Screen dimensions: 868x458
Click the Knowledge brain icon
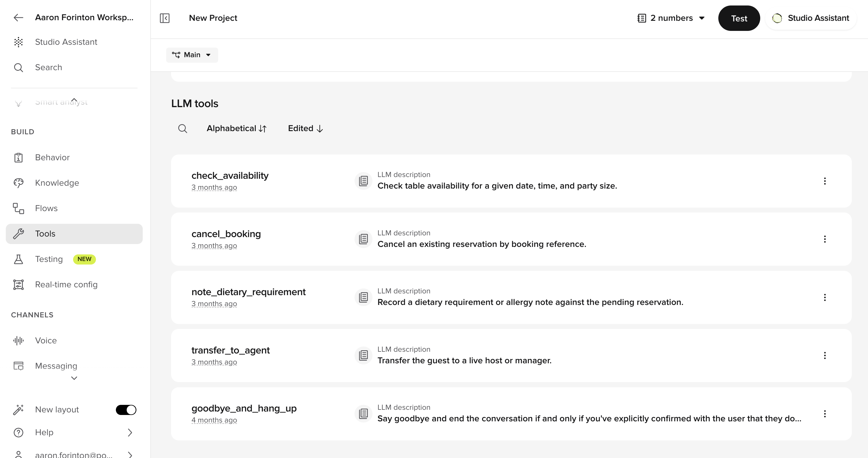[x=18, y=183]
